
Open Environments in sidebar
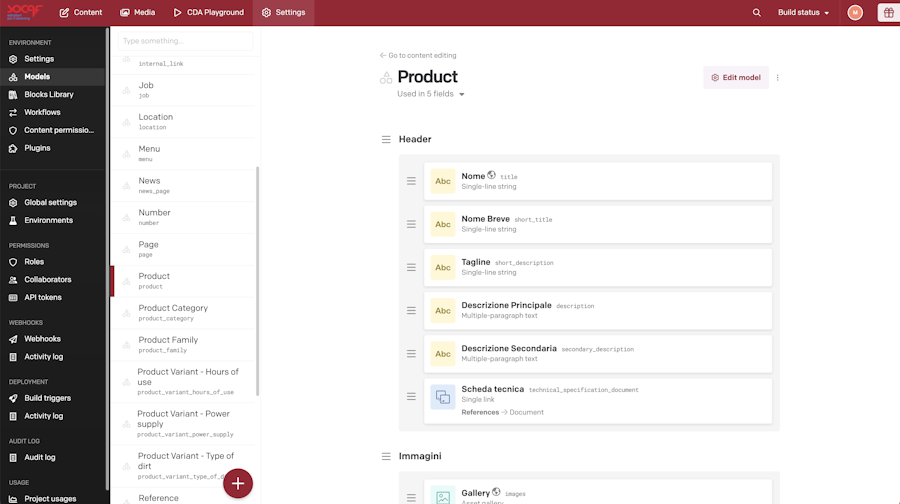52,220
